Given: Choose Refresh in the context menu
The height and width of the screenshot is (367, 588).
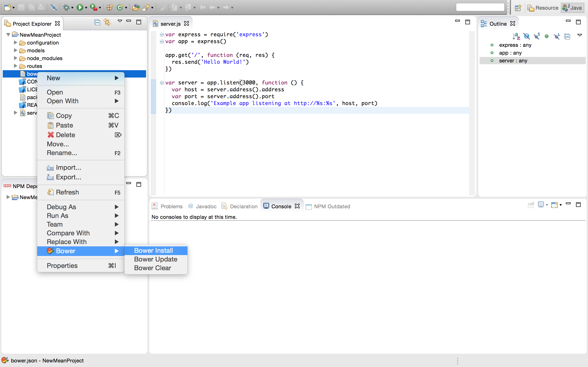Looking at the screenshot, I should coord(67,192).
